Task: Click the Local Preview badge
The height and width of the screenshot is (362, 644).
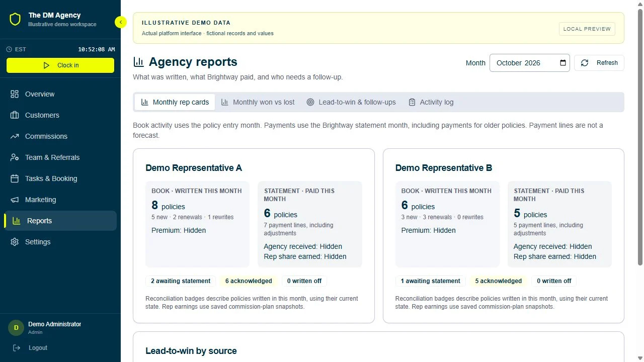Action: click(587, 29)
